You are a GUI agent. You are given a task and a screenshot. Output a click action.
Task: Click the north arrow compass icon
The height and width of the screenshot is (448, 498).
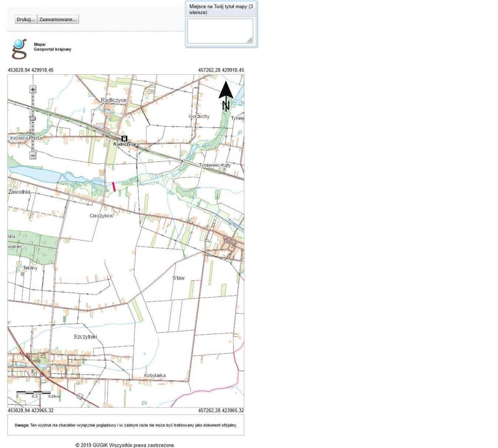pos(226,96)
